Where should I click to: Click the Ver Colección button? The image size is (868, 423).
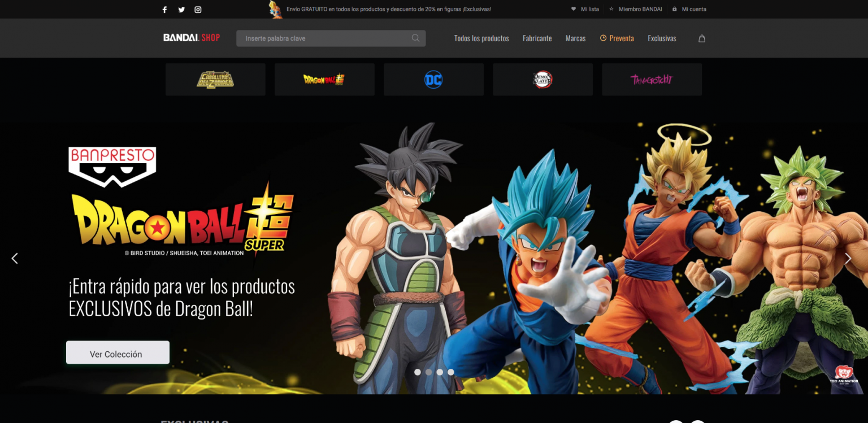coord(118,353)
